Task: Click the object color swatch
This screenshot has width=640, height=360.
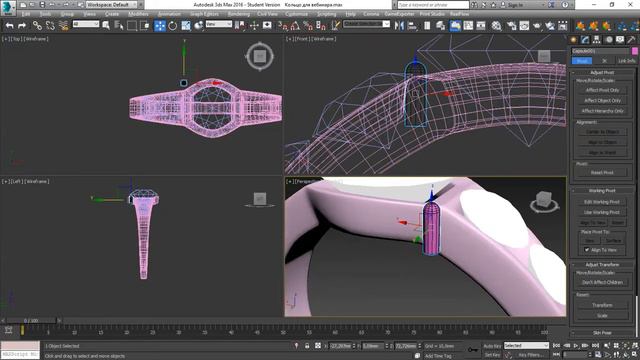Action: click(635, 51)
